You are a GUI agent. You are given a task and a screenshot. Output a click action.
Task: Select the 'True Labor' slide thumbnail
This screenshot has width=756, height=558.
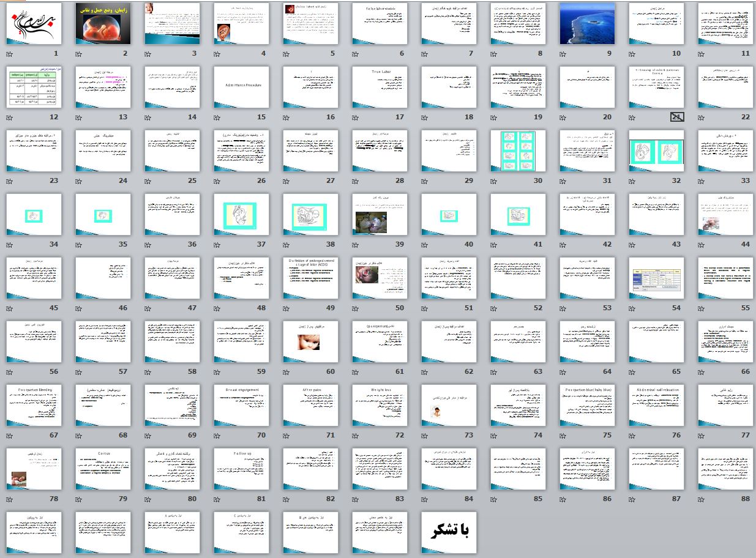(380, 87)
